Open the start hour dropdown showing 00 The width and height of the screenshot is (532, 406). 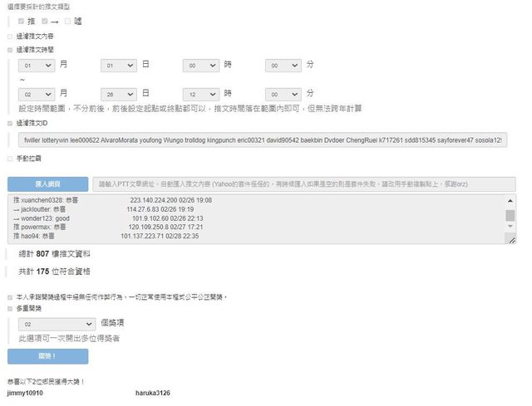(201, 65)
